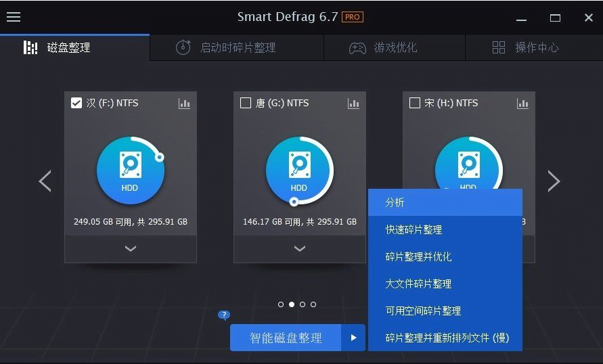Select fourth page indicator dot

tap(313, 304)
